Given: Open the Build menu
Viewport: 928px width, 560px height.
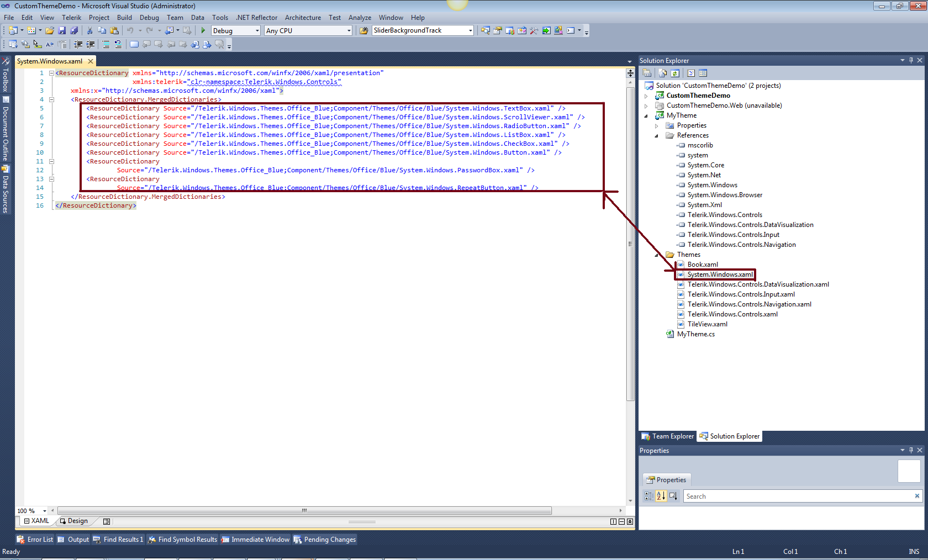Looking at the screenshot, I should coord(124,18).
